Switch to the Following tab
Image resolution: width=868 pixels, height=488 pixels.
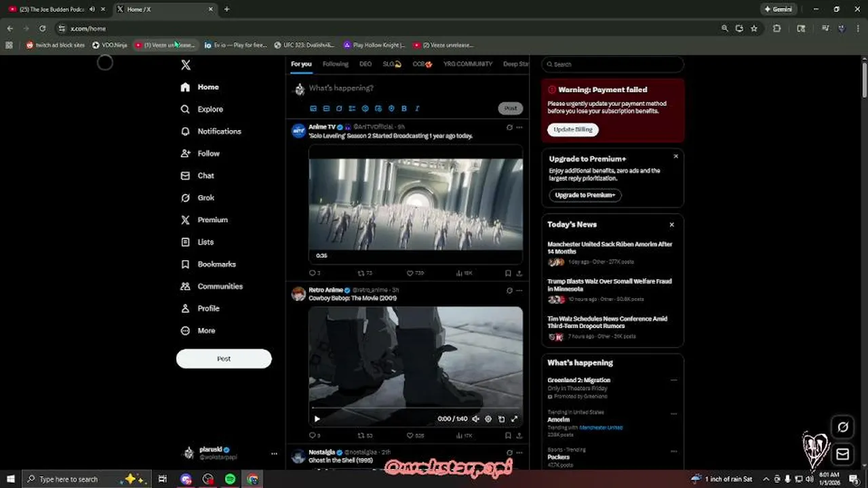coord(336,64)
